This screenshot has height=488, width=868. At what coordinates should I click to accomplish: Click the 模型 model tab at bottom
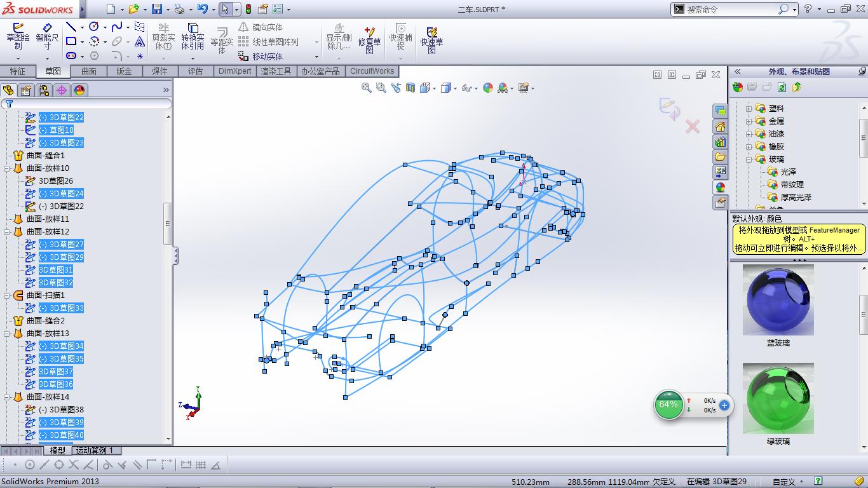point(57,450)
